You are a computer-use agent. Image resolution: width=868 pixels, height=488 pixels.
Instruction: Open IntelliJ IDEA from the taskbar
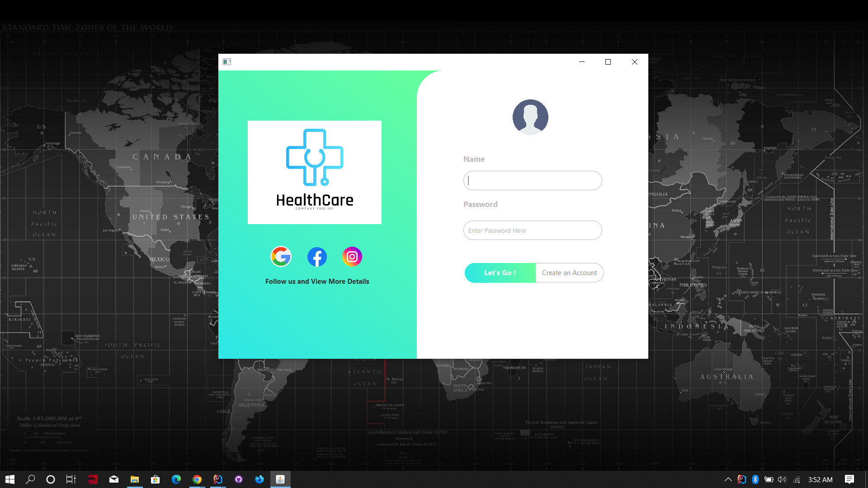[x=218, y=479]
